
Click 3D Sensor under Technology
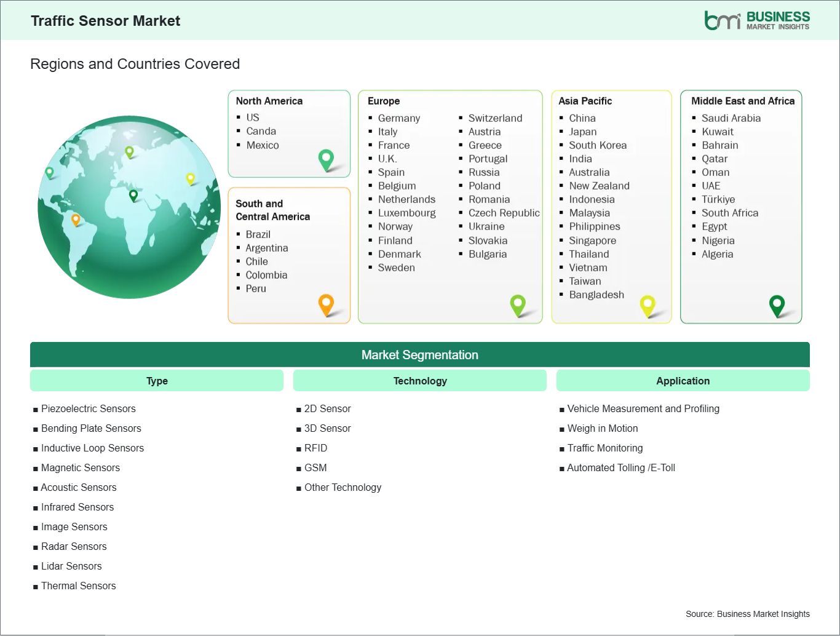(328, 428)
